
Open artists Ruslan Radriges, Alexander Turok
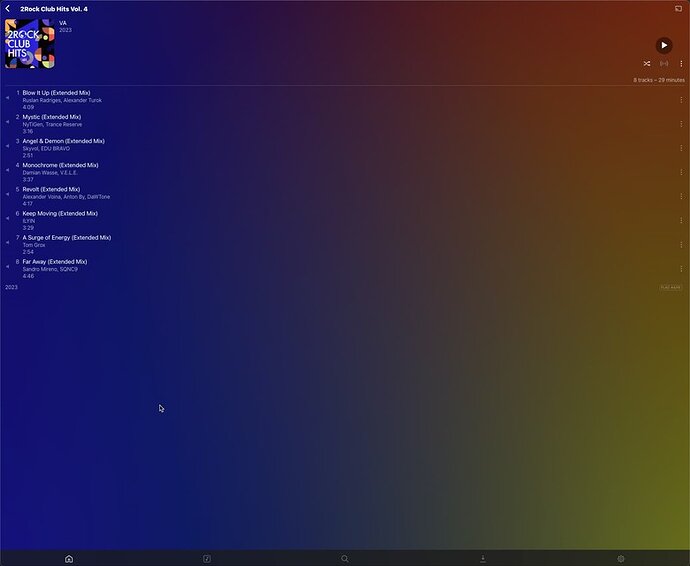(62, 100)
